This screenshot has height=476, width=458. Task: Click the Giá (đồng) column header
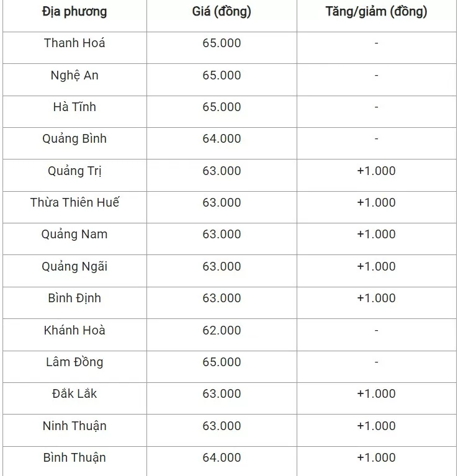[222, 12]
